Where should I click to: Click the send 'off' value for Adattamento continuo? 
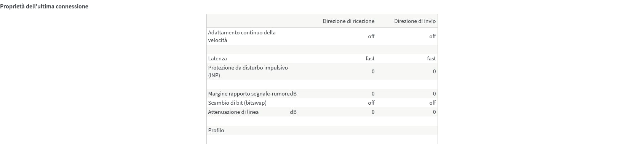point(433,36)
